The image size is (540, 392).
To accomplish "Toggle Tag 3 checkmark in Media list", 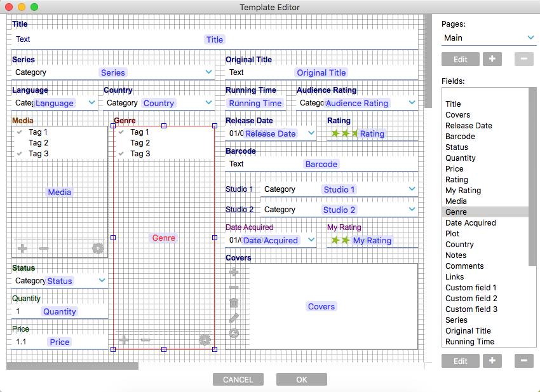I will coord(20,154).
